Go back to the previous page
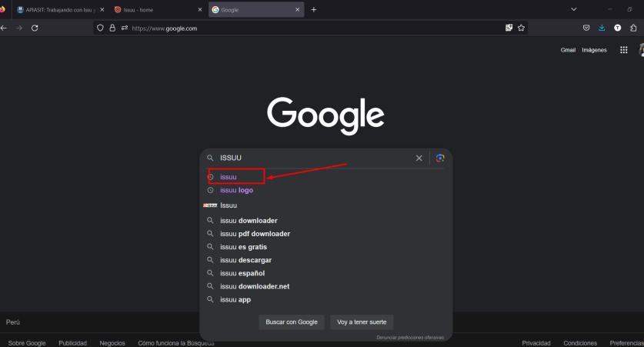644x347 pixels. coord(4,28)
